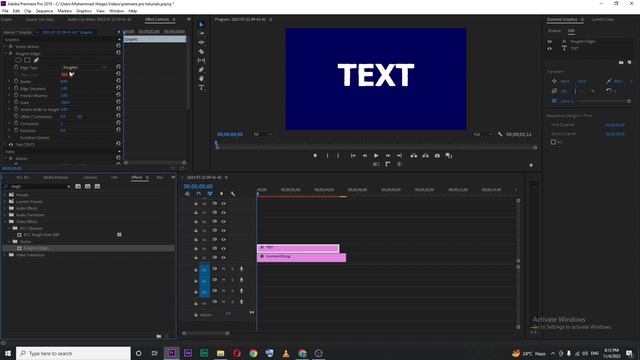
Task: Reset the Edge Type parameter
Action: click(x=118, y=67)
